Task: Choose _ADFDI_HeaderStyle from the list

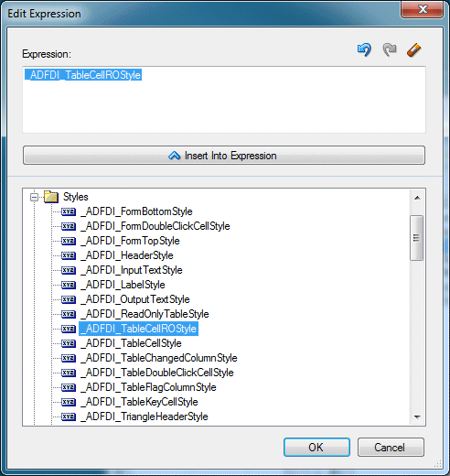Action: [x=127, y=255]
